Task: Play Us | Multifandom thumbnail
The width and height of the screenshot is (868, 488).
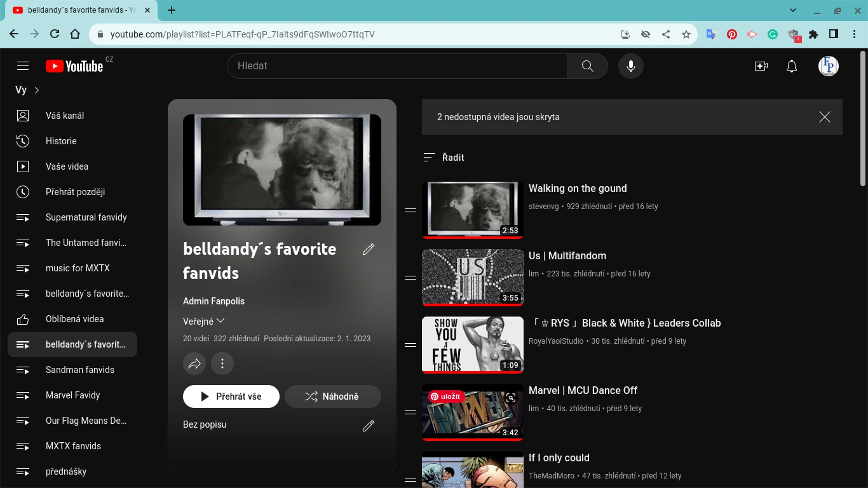Action: [x=473, y=278]
